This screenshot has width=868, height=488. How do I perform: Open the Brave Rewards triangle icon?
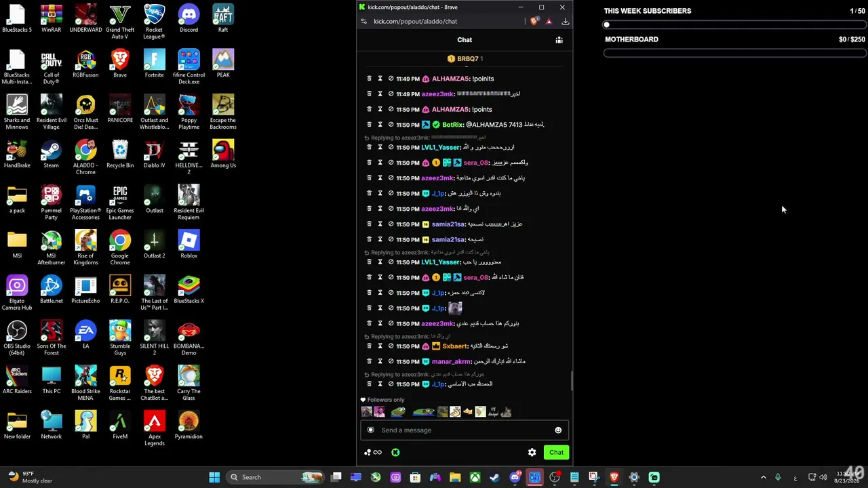(549, 21)
